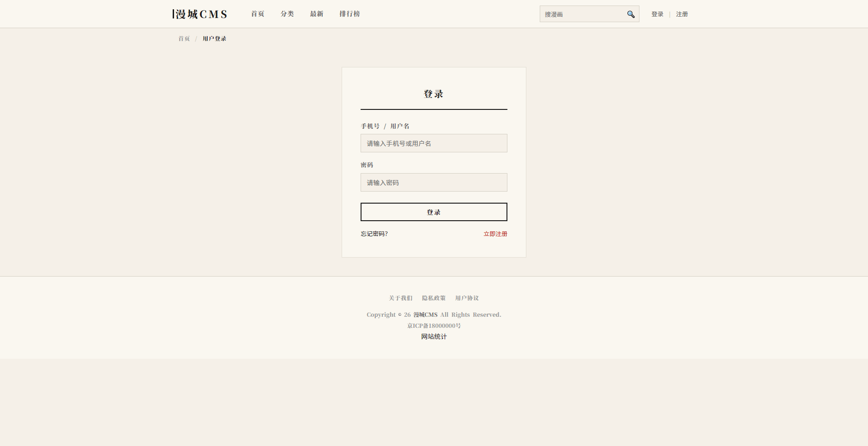Click the 手机号 / 用户名 label
Viewport: 868px width, 446px height.
click(385, 126)
